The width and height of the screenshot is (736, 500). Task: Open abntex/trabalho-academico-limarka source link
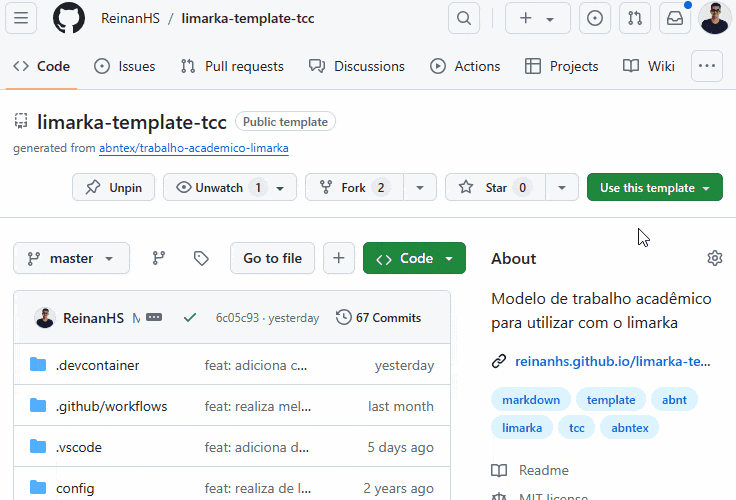pos(194,148)
